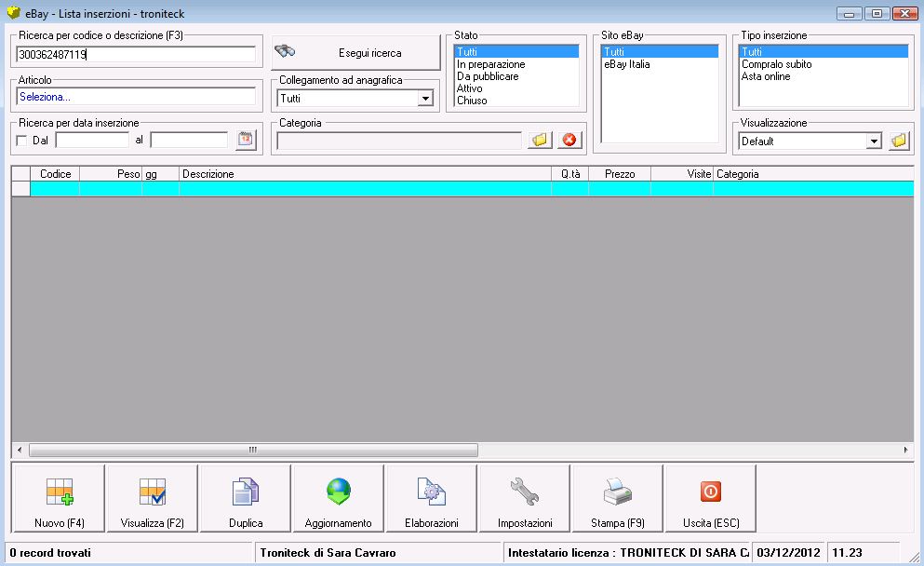Screen dimensions: 924x566
Task: Sort by the Categoria column header
Action: click(x=813, y=174)
